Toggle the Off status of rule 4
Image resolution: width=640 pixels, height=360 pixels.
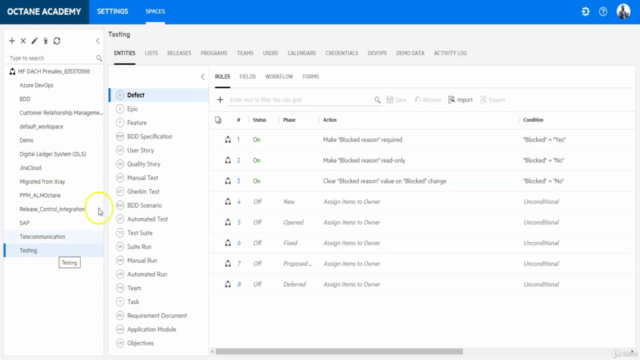click(x=257, y=202)
